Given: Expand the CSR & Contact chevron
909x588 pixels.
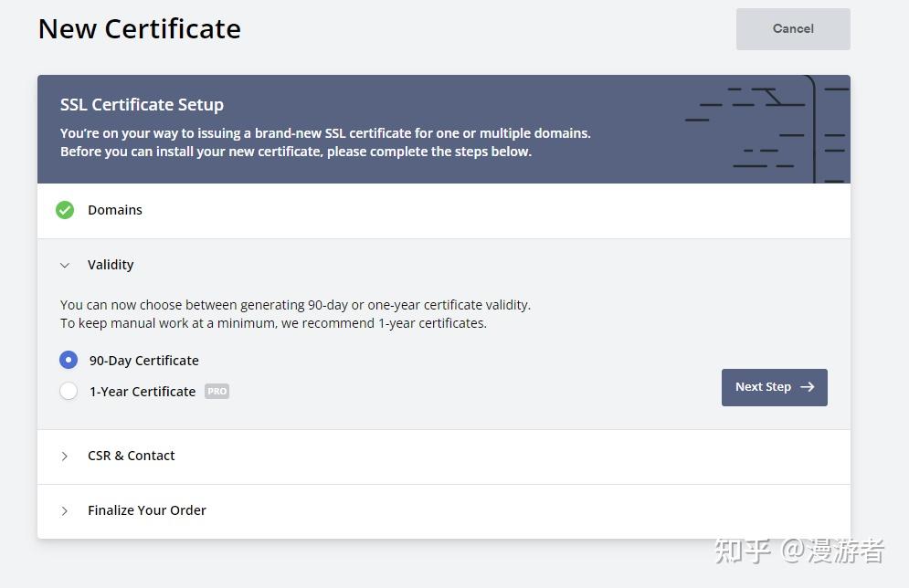Looking at the screenshot, I should (x=65, y=456).
